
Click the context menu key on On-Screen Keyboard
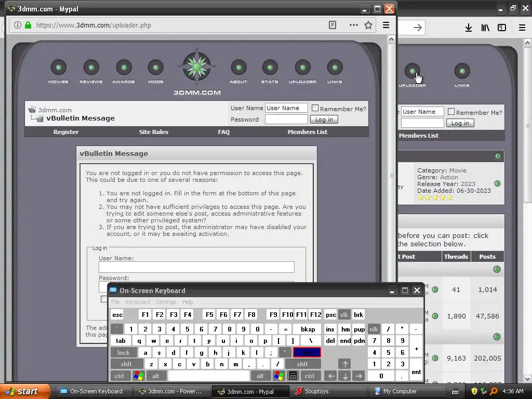(x=293, y=376)
